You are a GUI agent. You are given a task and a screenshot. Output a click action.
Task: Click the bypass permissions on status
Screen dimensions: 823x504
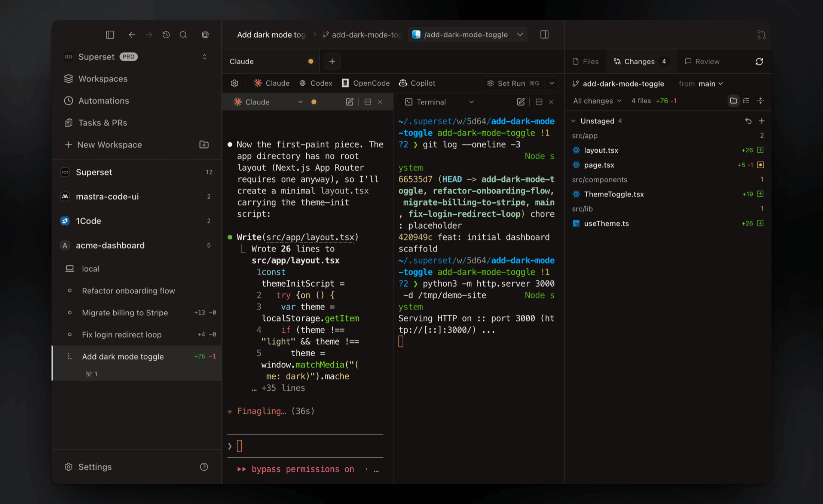296,469
